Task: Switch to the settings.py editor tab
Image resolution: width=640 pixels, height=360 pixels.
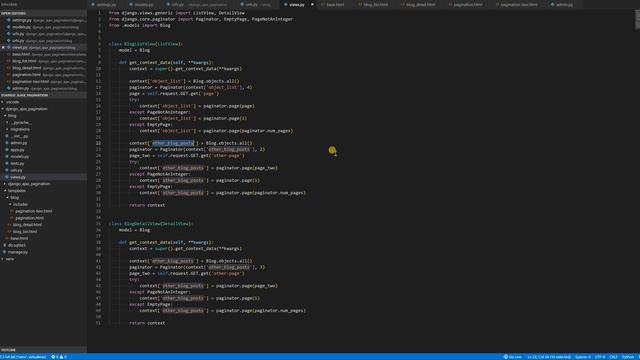Action: click(x=106, y=4)
